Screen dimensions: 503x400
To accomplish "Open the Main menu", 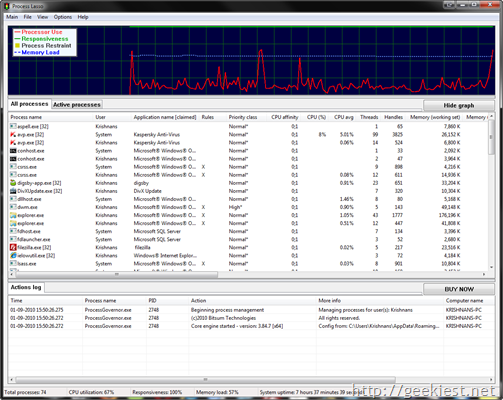I will [12, 17].
